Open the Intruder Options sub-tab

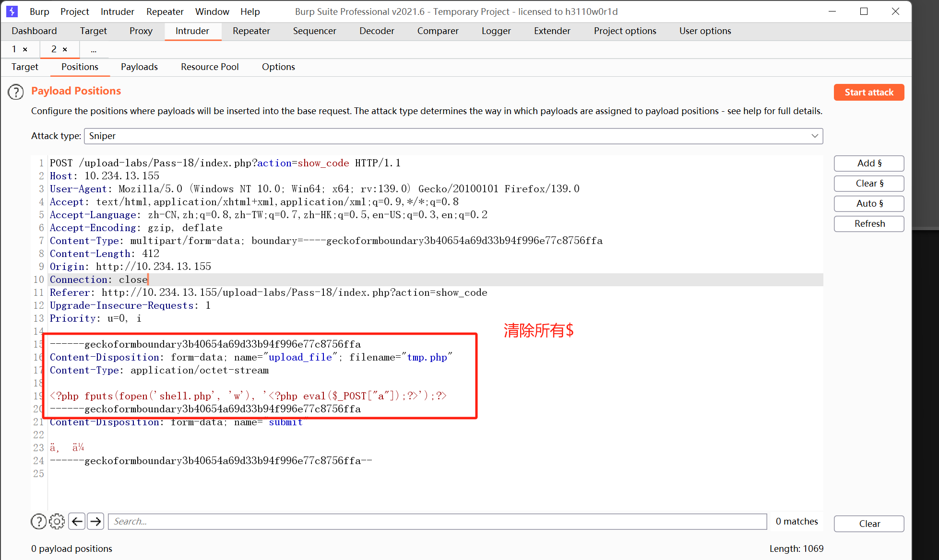(278, 67)
